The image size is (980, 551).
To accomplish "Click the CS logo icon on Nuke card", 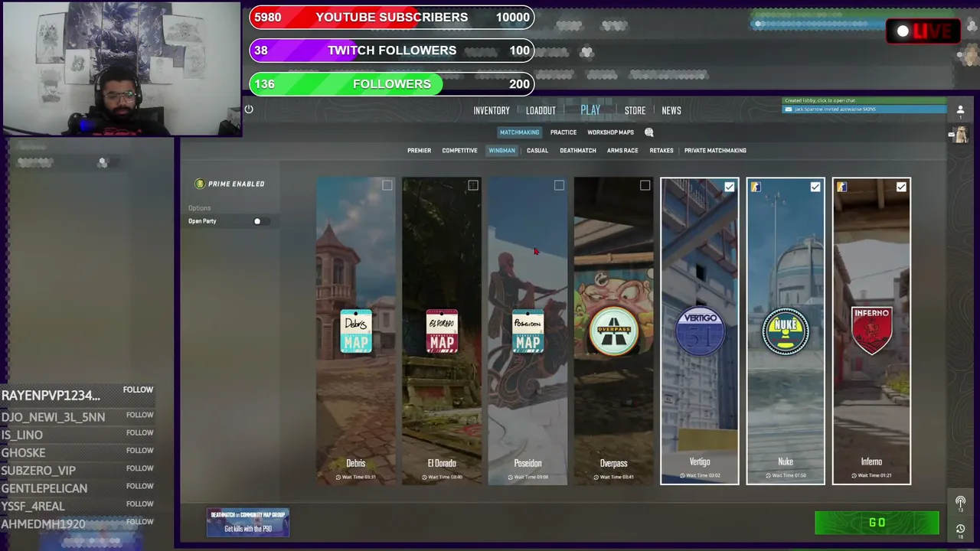I will pos(756,187).
